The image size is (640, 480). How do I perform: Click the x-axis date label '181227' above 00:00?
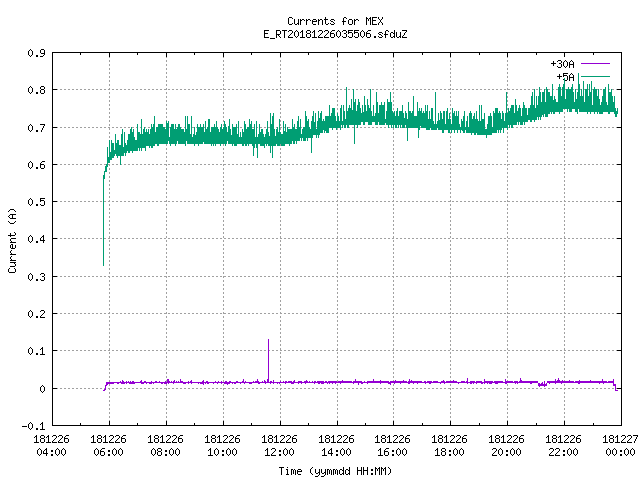(620, 439)
